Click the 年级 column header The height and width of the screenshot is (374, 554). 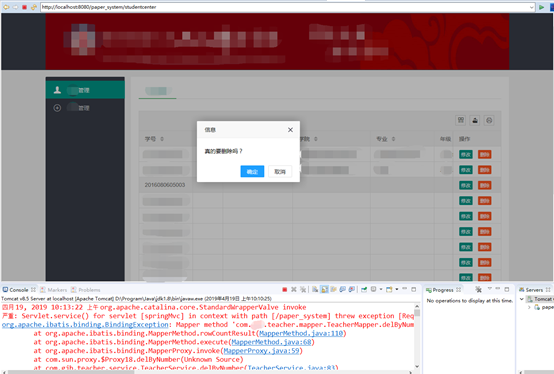(445, 139)
